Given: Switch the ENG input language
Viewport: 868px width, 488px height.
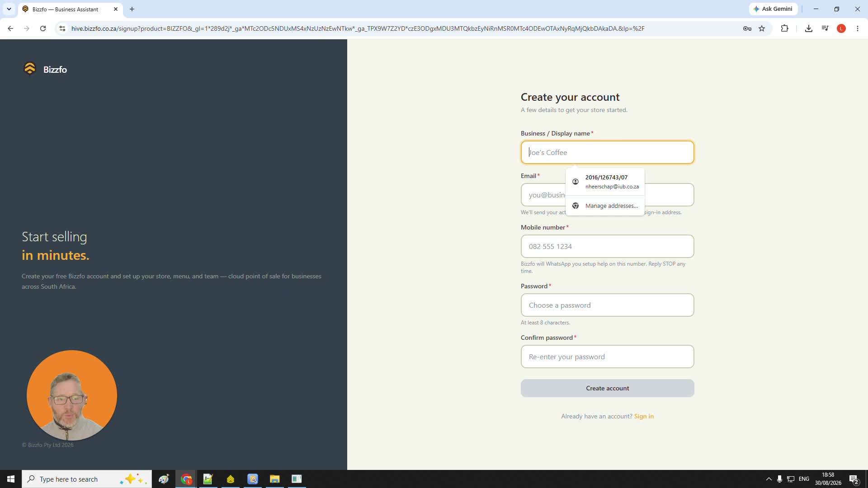Looking at the screenshot, I should 804,479.
